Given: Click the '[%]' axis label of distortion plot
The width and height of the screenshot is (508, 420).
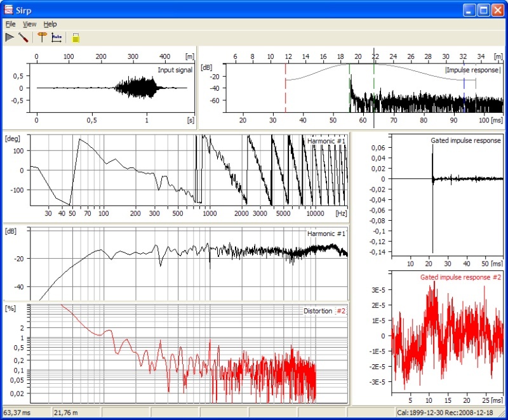Looking at the screenshot, I should 11,308.
